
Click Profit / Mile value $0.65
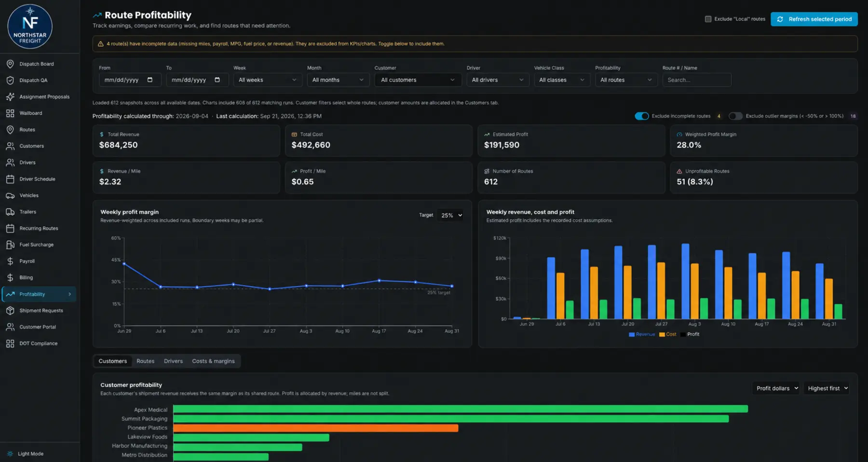pyautogui.click(x=302, y=182)
